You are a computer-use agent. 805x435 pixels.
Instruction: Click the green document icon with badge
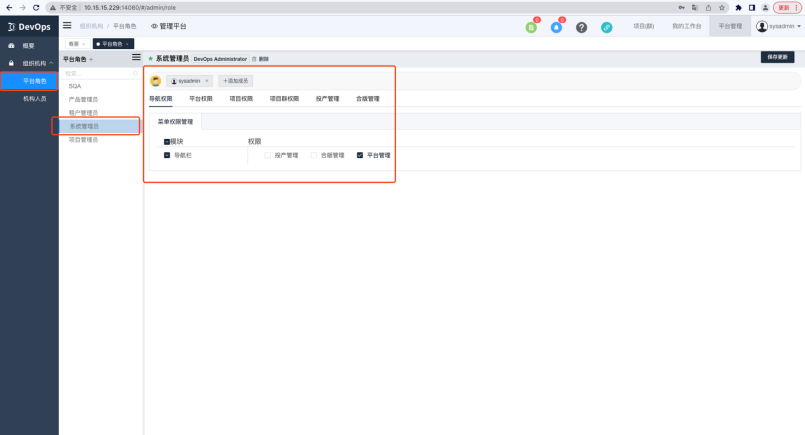coord(531,27)
